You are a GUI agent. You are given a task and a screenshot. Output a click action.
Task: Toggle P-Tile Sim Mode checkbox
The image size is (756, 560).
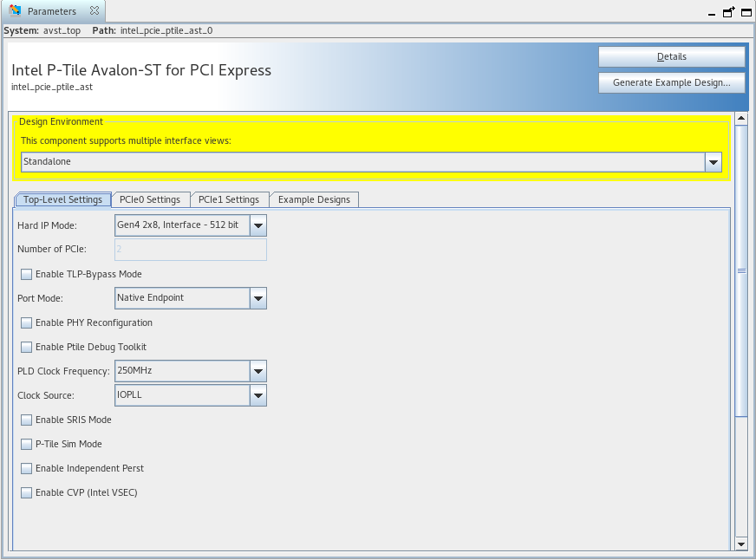point(27,445)
